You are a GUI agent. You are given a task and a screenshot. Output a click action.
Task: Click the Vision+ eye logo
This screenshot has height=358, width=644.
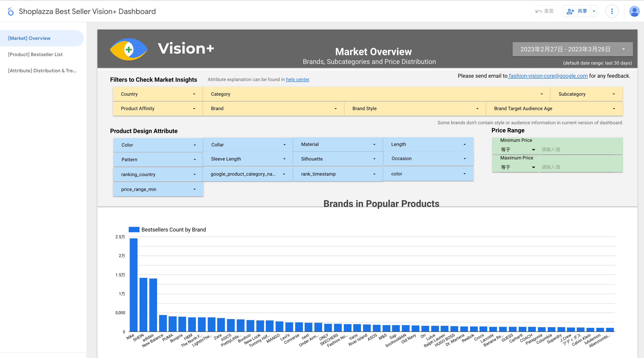(129, 49)
